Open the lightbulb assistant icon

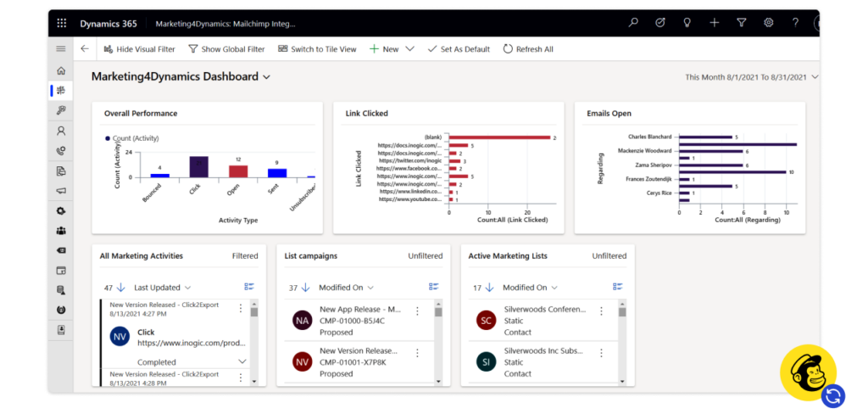click(687, 23)
